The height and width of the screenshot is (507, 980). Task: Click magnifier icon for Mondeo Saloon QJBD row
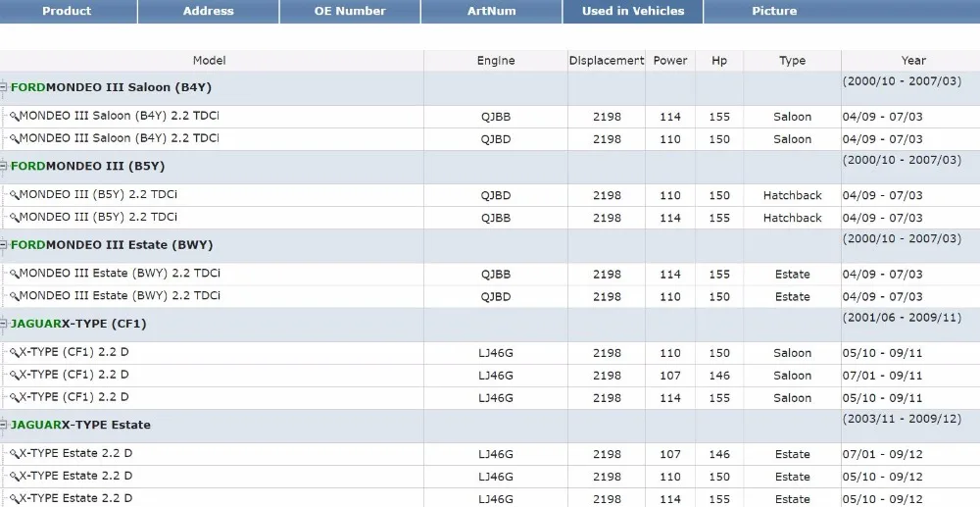click(x=15, y=139)
